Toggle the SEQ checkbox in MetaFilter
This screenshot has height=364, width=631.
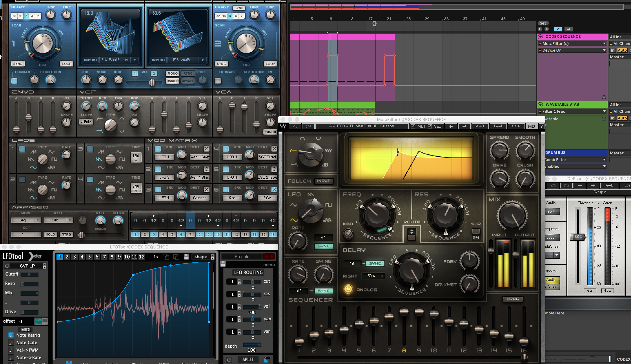430,126
